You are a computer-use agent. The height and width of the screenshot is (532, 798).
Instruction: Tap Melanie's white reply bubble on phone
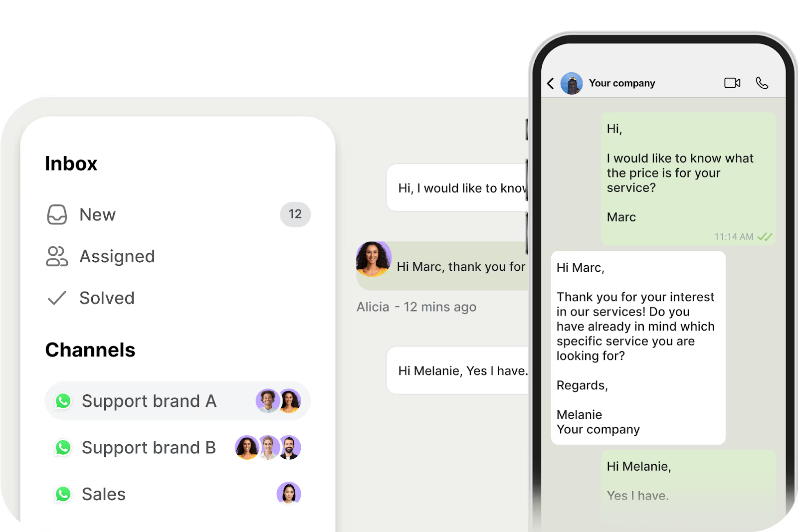click(638, 348)
